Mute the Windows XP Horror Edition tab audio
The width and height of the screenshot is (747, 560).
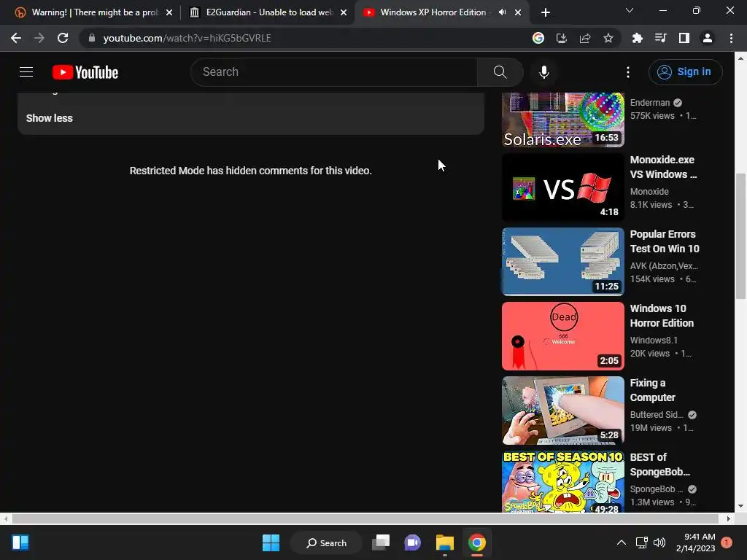(502, 12)
